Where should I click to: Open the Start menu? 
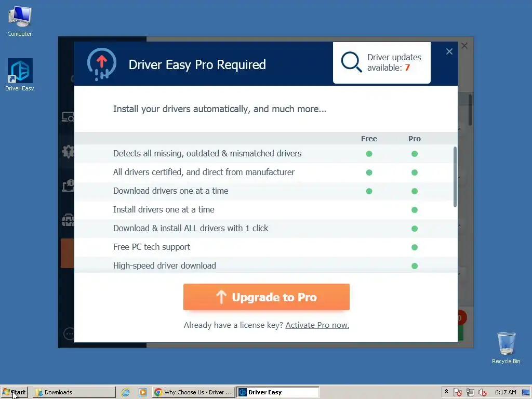point(14,392)
